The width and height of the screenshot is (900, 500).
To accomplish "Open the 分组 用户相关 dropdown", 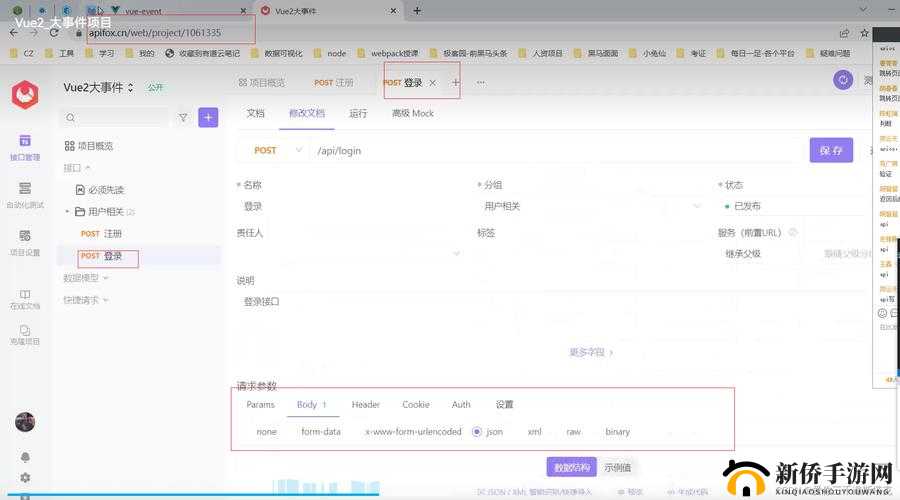I will click(592, 206).
